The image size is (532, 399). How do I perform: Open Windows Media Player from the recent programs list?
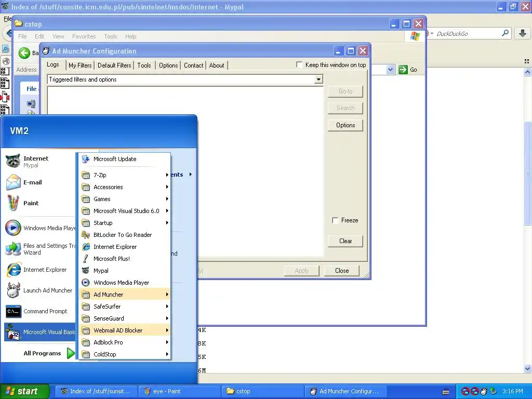tap(39, 228)
